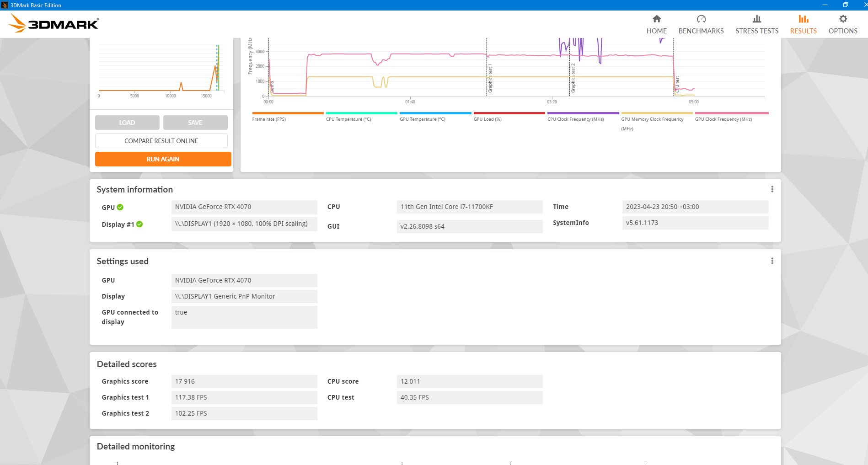Image resolution: width=868 pixels, height=465 pixels.
Task: Click Graphics test 2 value 102.25 FPS
Action: click(244, 413)
